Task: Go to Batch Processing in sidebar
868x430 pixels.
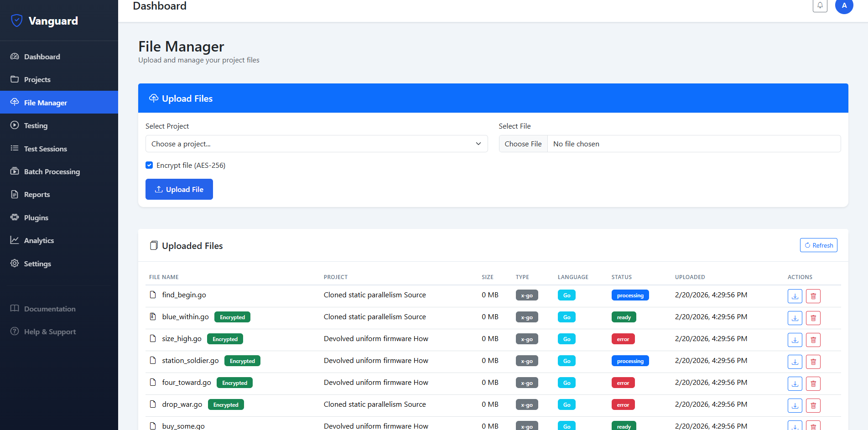Action: tap(52, 171)
